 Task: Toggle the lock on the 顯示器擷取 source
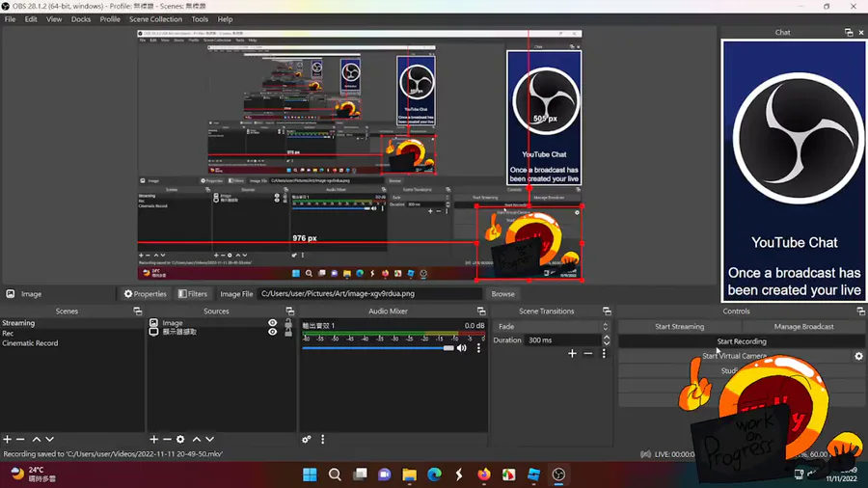(287, 332)
